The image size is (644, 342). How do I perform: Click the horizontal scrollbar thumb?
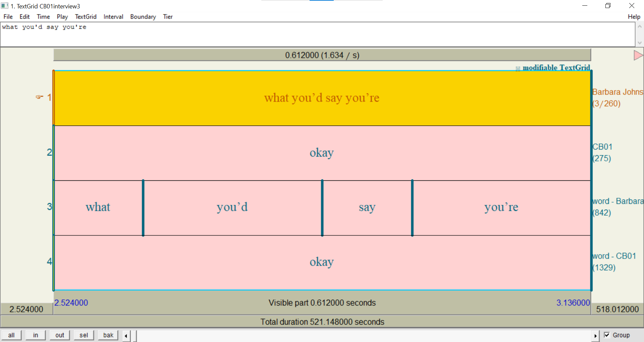pyautogui.click(x=135, y=336)
